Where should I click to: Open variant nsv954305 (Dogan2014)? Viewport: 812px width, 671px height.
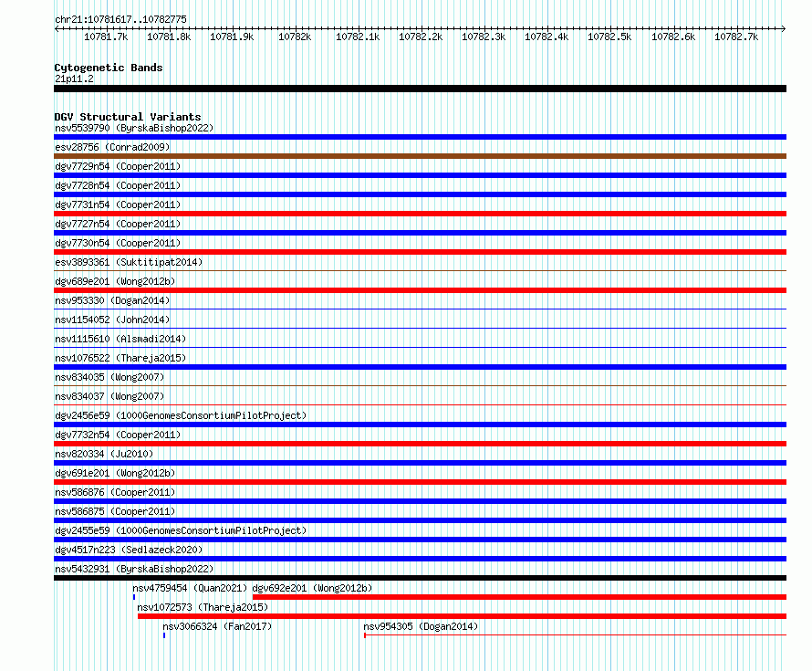(421, 626)
